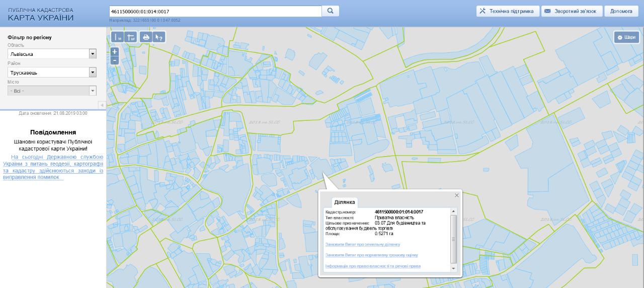This screenshot has height=288, width=644.
Task: Open the Місто dropdown
Action: [x=93, y=91]
